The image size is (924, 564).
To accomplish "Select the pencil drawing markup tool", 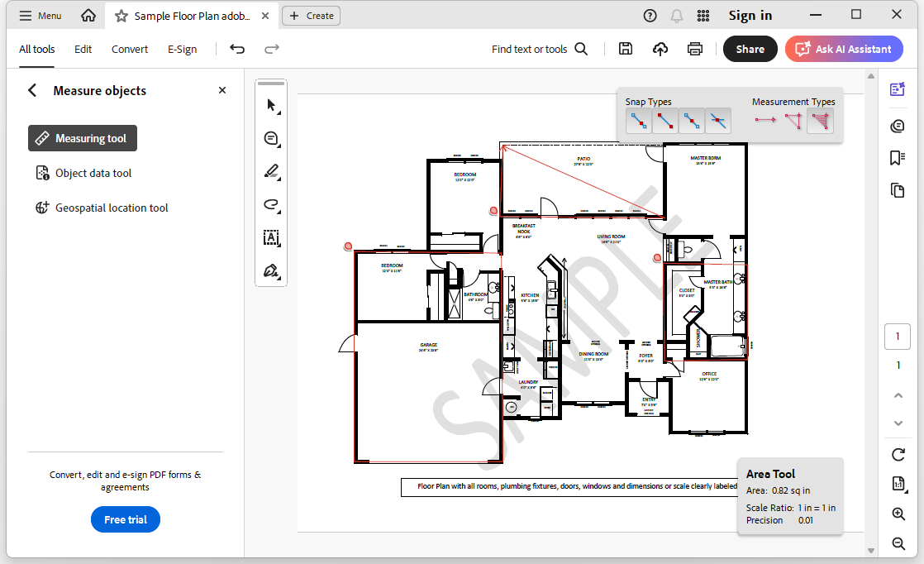I will [x=271, y=171].
